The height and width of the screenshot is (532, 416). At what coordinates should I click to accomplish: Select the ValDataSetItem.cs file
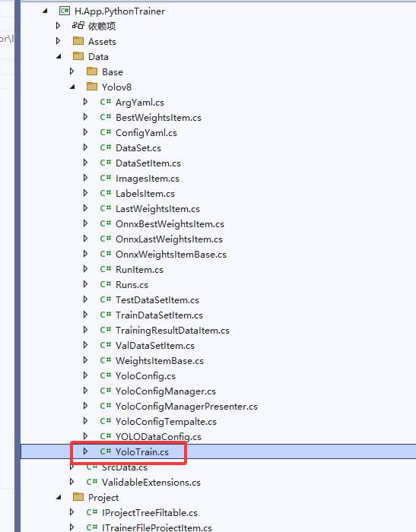(x=155, y=345)
